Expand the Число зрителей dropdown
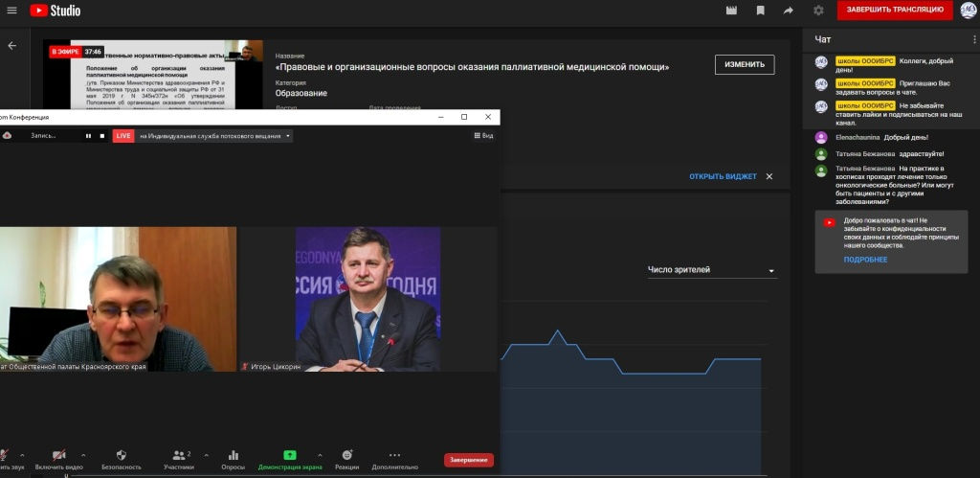This screenshot has width=980, height=478. [x=711, y=271]
